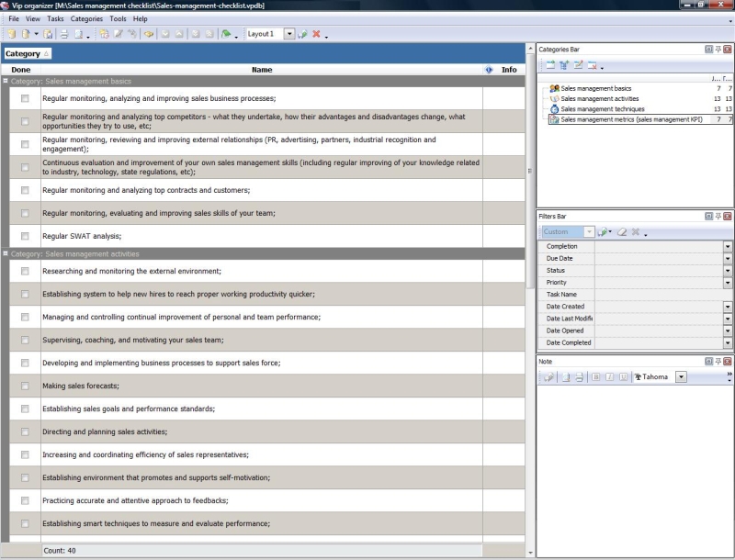This screenshot has width=735, height=560.
Task: Open the Tools menu
Action: tap(118, 18)
